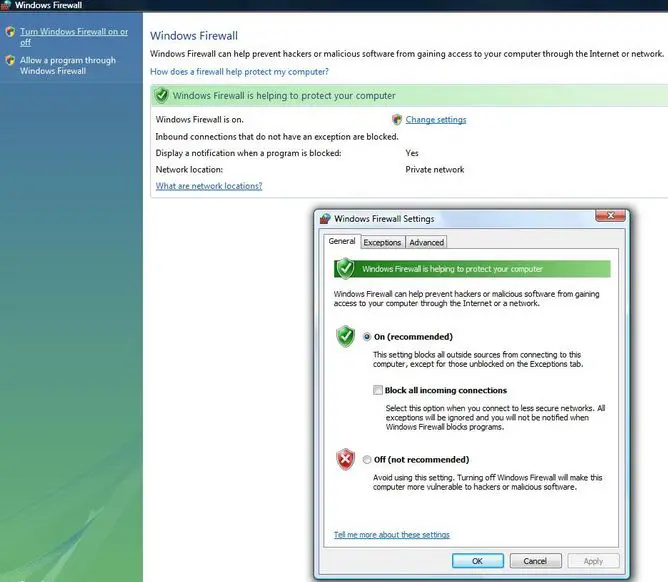Viewport: 668px width, 582px height.
Task: Click the OK button in the settings dialog
Action: click(x=478, y=561)
